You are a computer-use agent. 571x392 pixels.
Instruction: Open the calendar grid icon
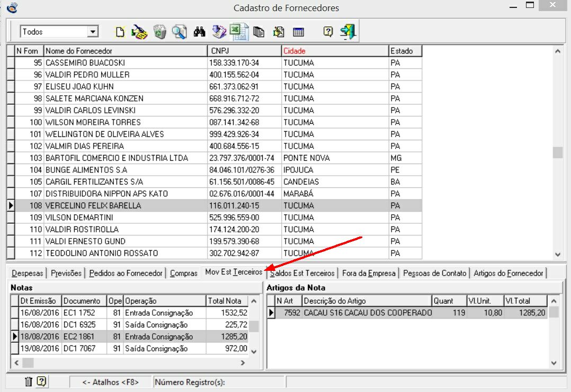pos(298,32)
